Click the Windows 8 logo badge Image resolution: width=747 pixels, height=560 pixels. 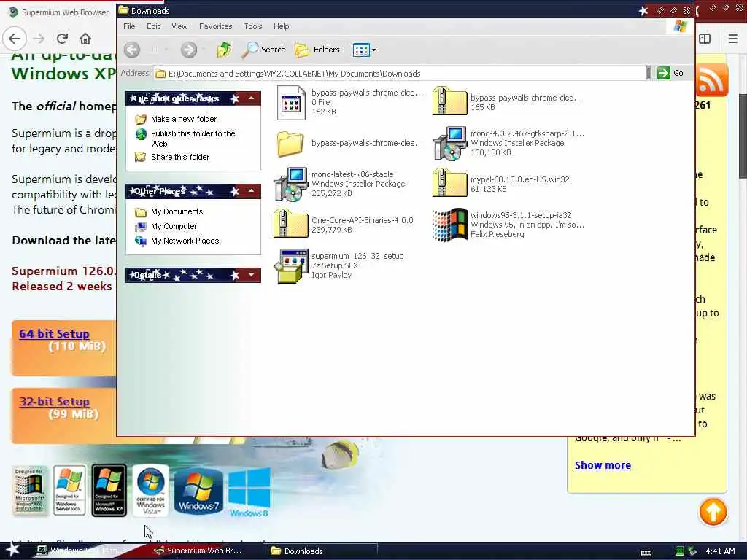pos(249,492)
